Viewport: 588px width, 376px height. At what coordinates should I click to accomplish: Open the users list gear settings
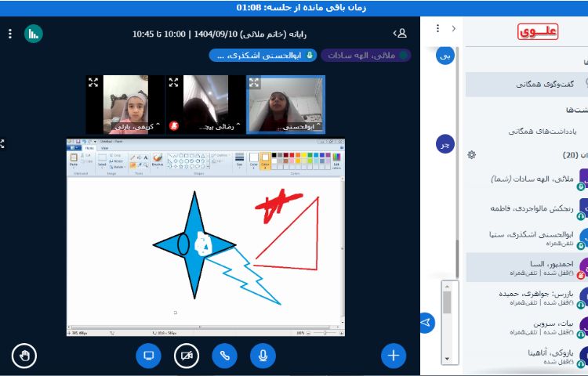[x=472, y=154]
